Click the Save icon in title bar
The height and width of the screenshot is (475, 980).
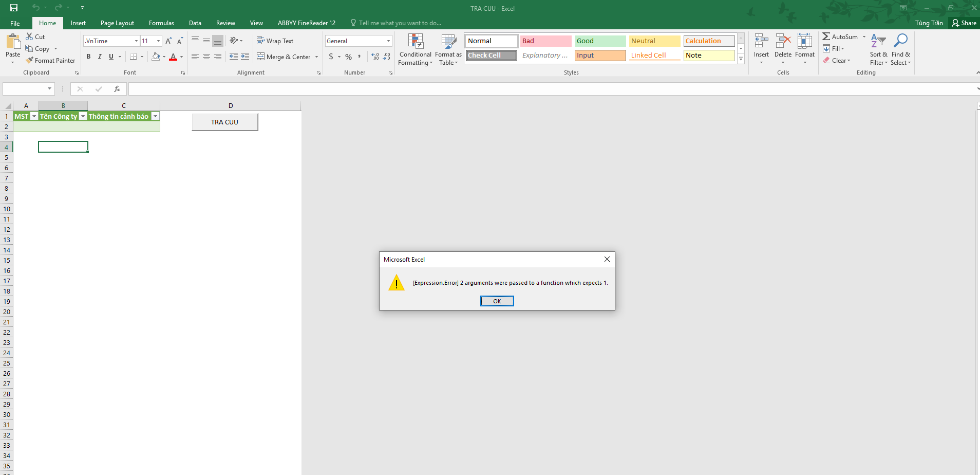point(14,8)
